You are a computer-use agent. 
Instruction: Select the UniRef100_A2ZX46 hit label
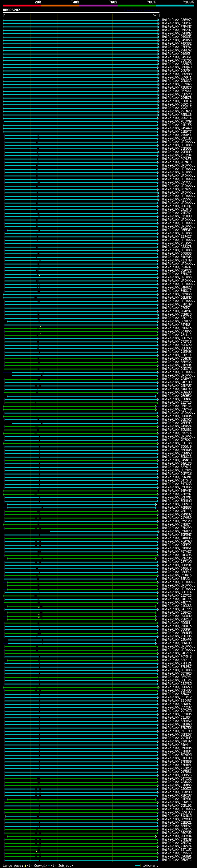[x=177, y=84]
